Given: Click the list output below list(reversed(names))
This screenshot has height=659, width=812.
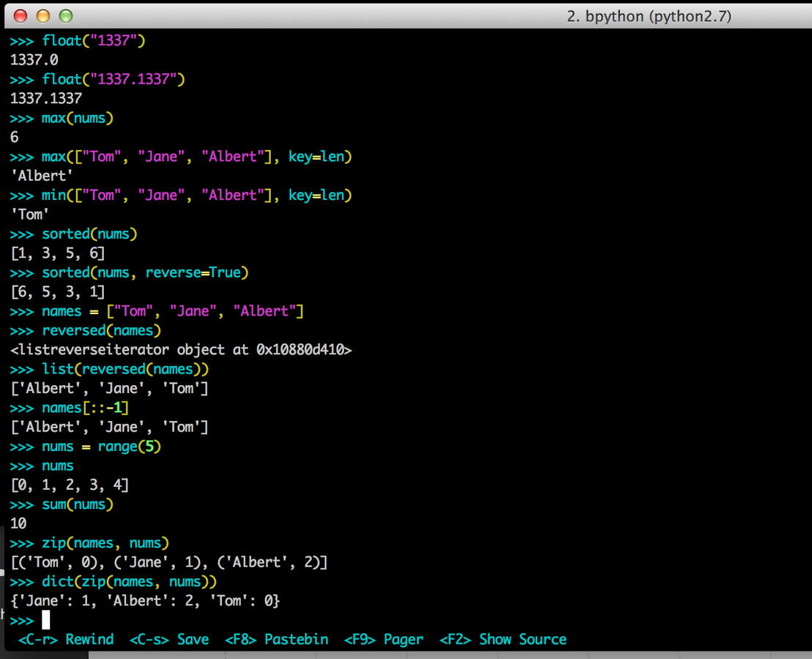Looking at the screenshot, I should 109,388.
